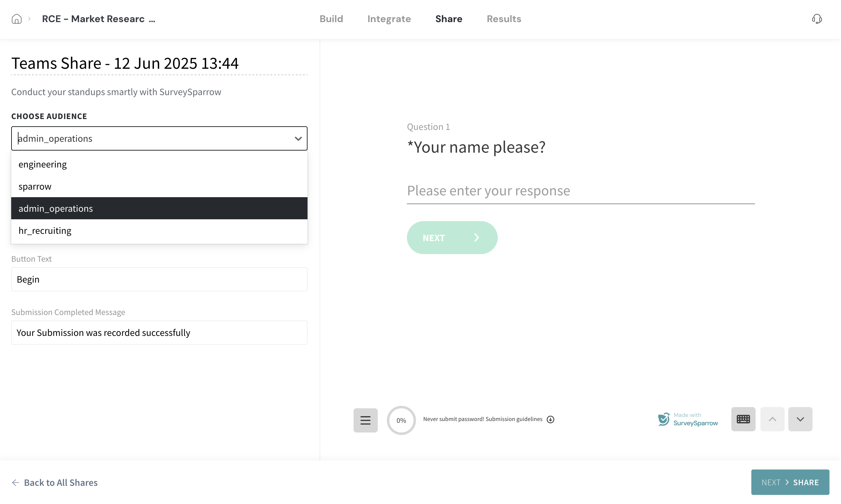Viewport: 841px width, 504px height.
Task: Click the 0% progress indicator circle
Action: pyautogui.click(x=401, y=420)
